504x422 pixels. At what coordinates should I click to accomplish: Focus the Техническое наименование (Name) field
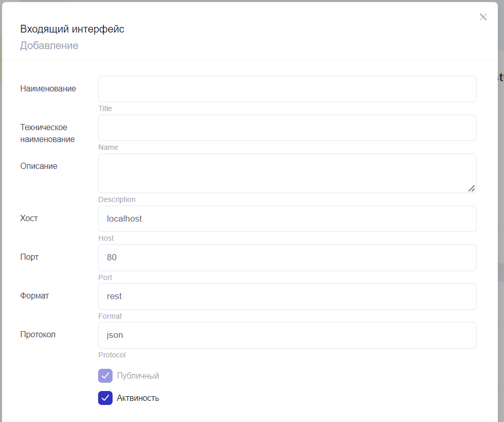click(x=287, y=128)
